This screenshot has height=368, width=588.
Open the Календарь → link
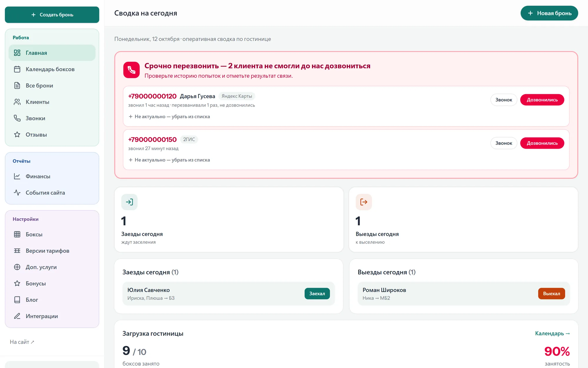552,333
